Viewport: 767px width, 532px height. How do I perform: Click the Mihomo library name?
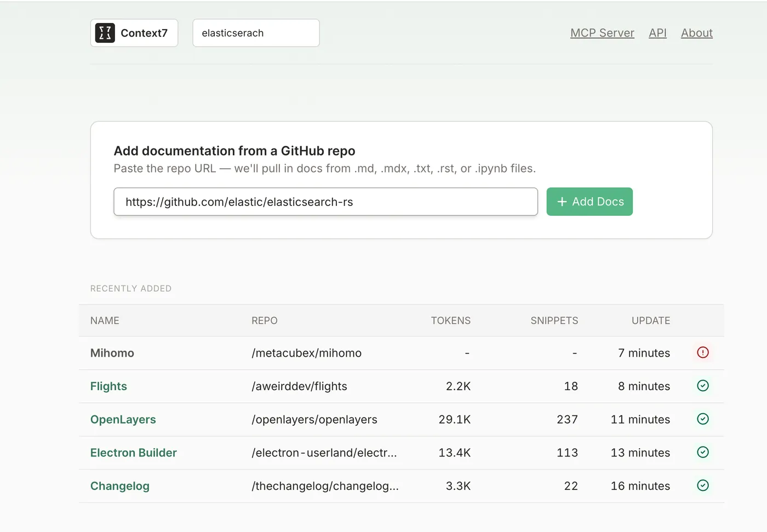coord(112,353)
